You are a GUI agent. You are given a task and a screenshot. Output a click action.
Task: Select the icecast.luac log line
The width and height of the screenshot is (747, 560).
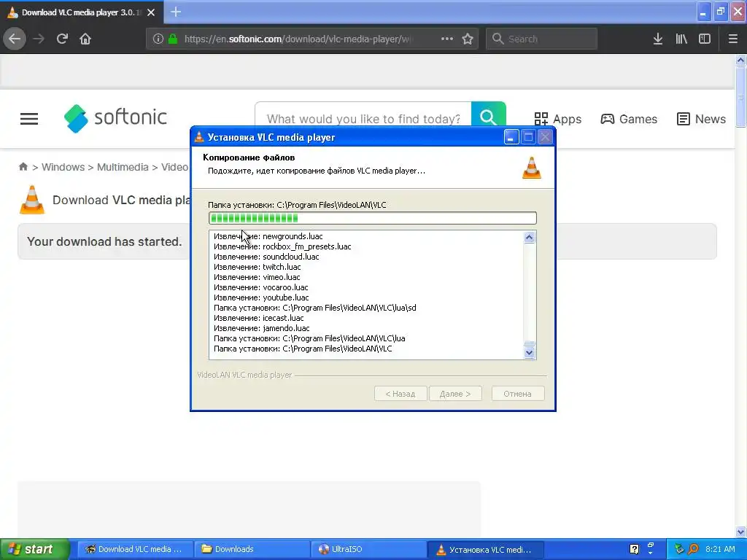click(x=259, y=318)
